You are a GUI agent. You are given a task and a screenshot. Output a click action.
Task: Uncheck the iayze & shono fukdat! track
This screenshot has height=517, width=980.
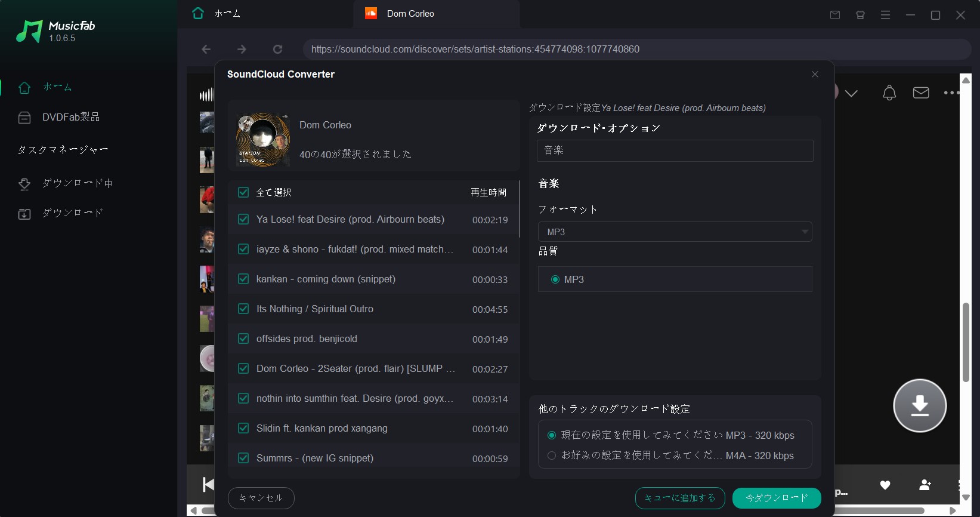(x=243, y=249)
